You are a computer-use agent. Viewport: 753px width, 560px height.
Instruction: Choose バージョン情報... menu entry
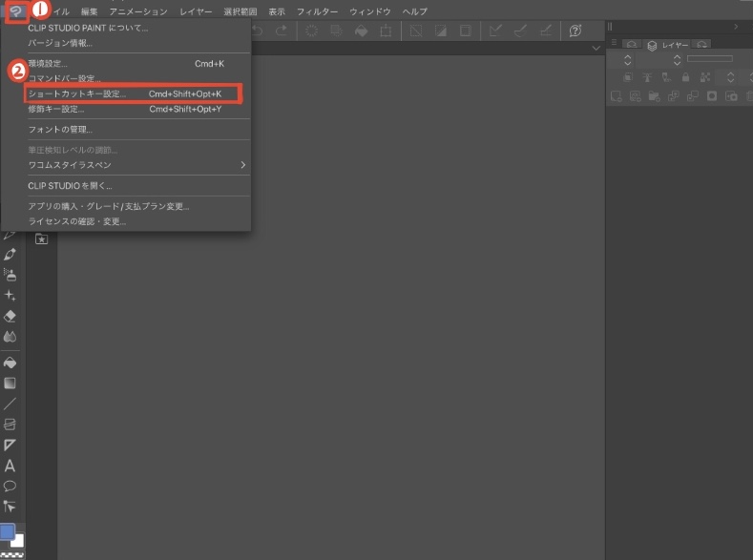(x=60, y=43)
